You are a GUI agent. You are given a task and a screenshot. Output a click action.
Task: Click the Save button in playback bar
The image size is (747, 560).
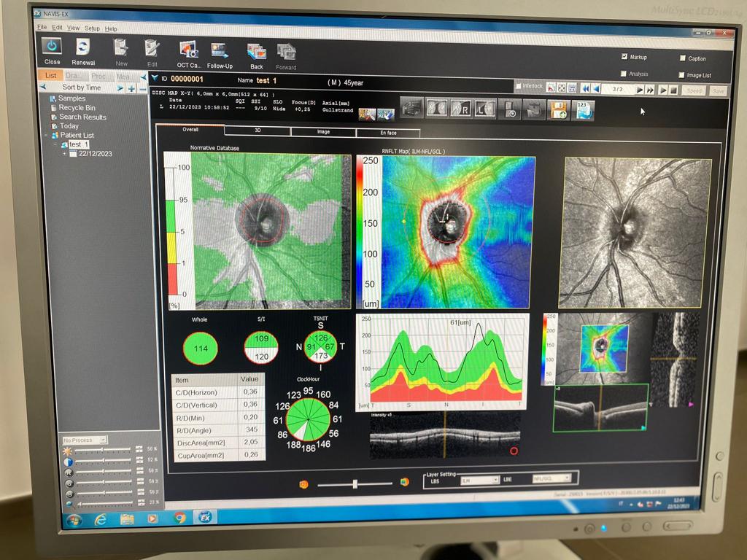718,91
